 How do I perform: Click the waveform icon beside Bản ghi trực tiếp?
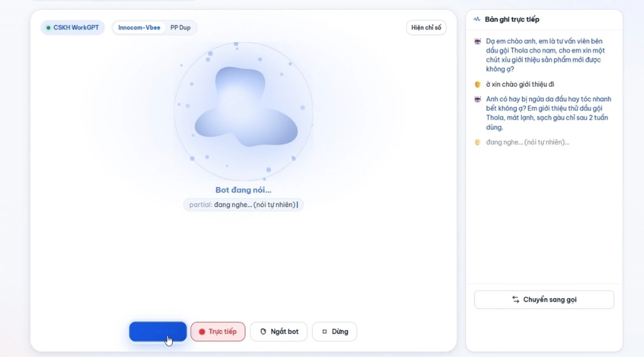(x=477, y=19)
